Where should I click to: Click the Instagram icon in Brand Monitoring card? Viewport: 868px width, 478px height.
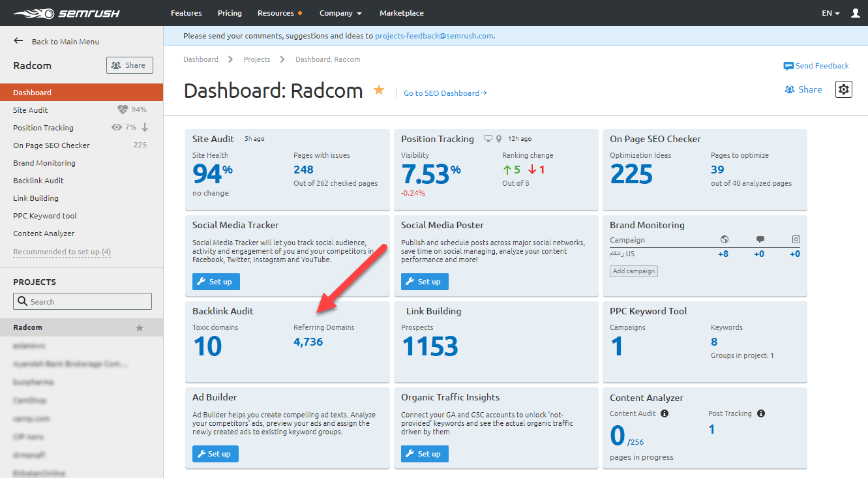click(x=796, y=239)
